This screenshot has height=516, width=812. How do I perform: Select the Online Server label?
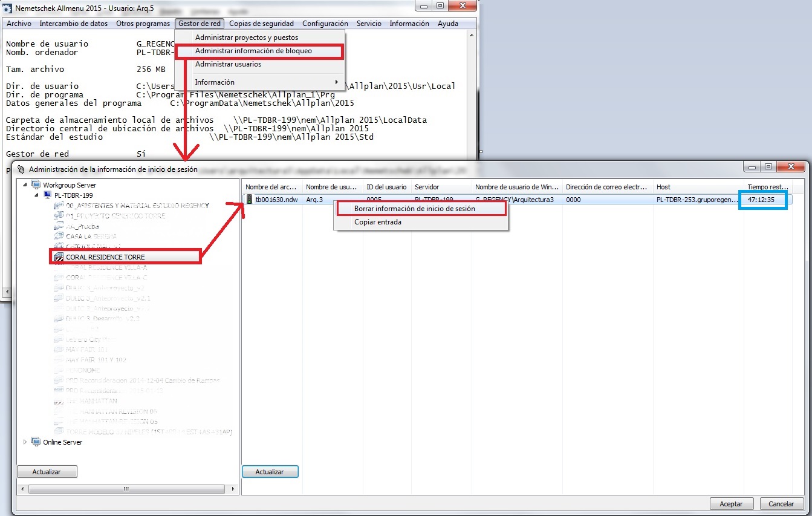pos(63,442)
